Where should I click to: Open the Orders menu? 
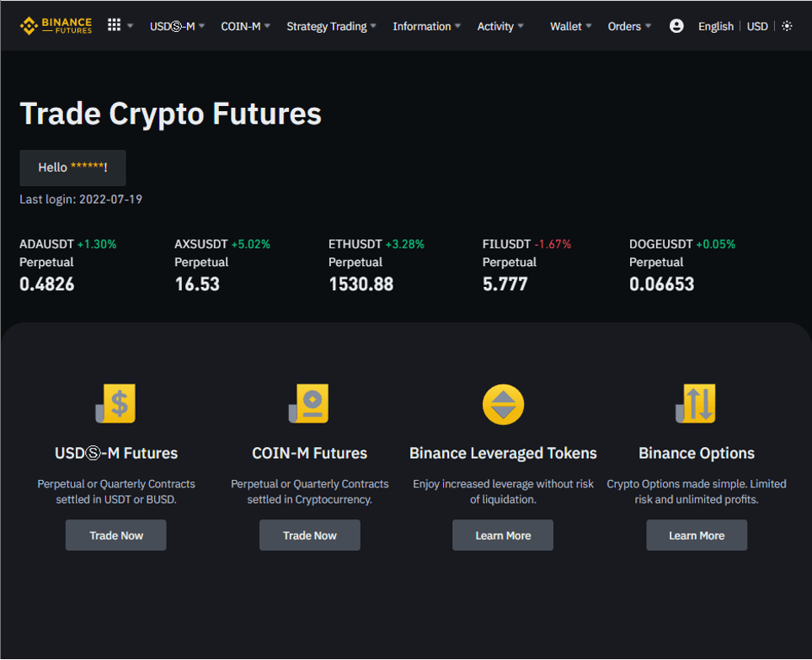point(629,26)
